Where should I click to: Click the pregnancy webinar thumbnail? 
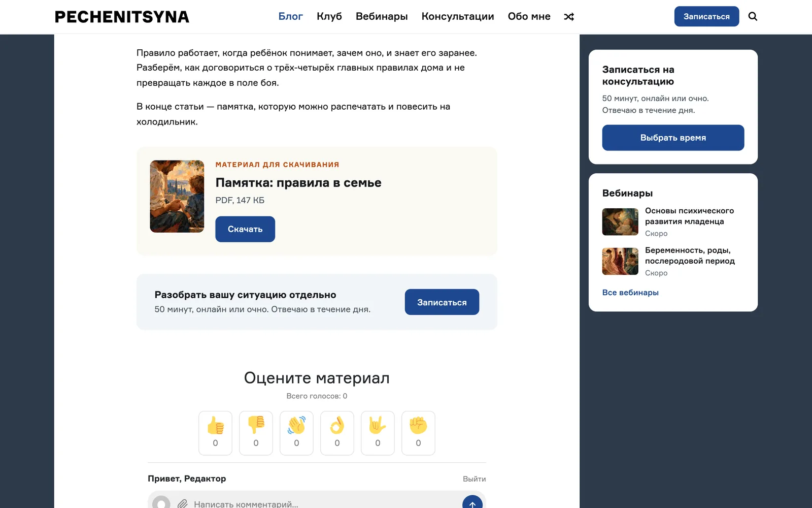(x=620, y=261)
